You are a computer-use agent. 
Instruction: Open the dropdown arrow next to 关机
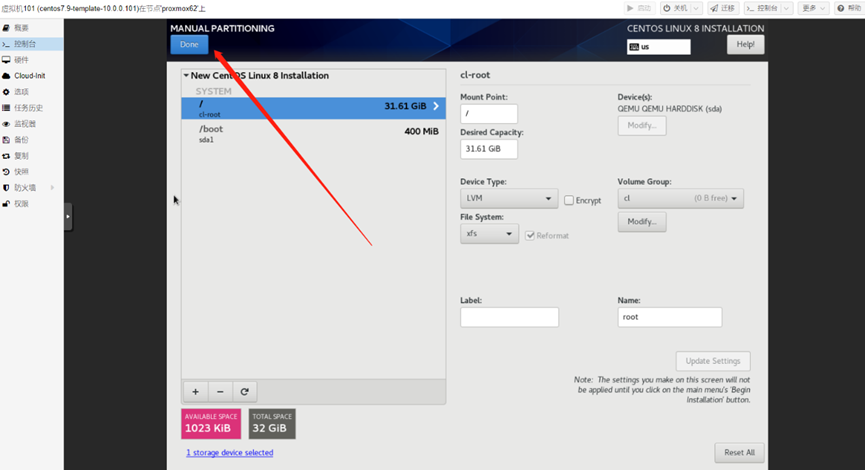pos(696,8)
